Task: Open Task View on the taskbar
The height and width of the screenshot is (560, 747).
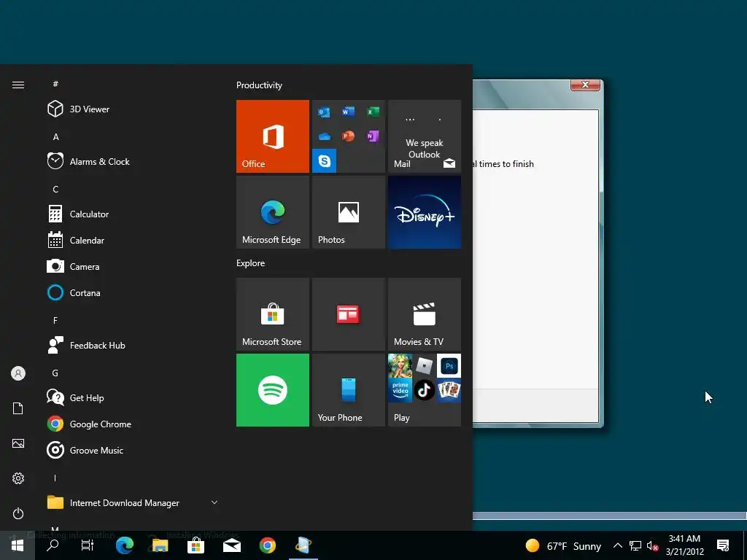Action: coord(88,545)
